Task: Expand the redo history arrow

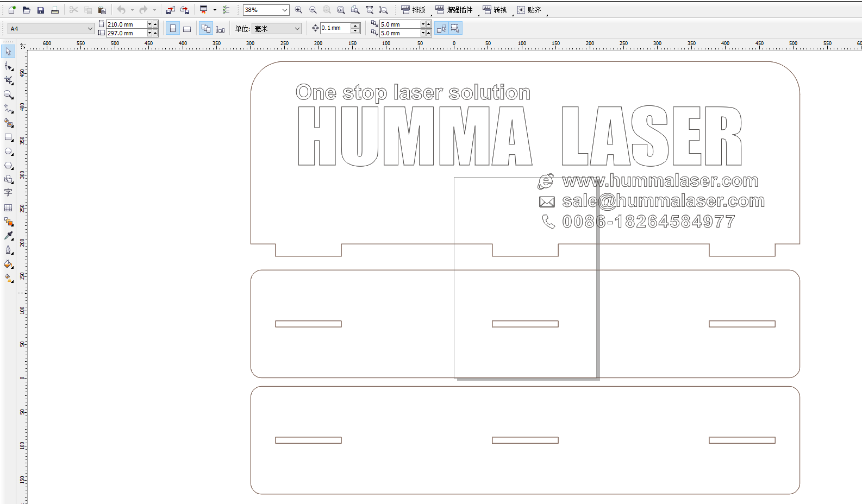Action: pyautogui.click(x=154, y=10)
